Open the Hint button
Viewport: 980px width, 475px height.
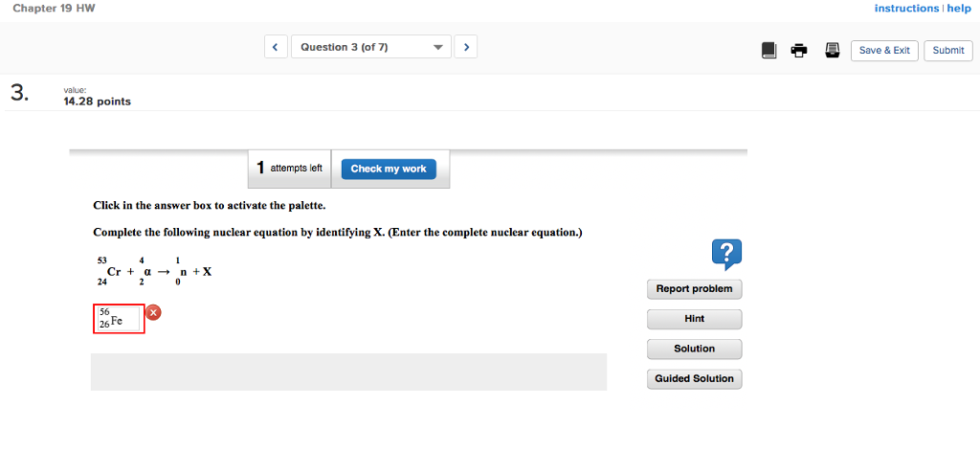click(x=695, y=319)
